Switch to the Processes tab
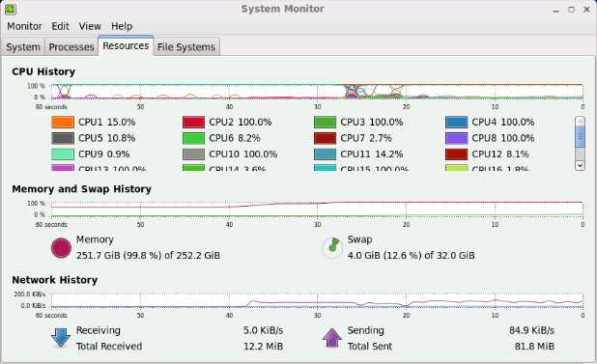 tap(71, 46)
